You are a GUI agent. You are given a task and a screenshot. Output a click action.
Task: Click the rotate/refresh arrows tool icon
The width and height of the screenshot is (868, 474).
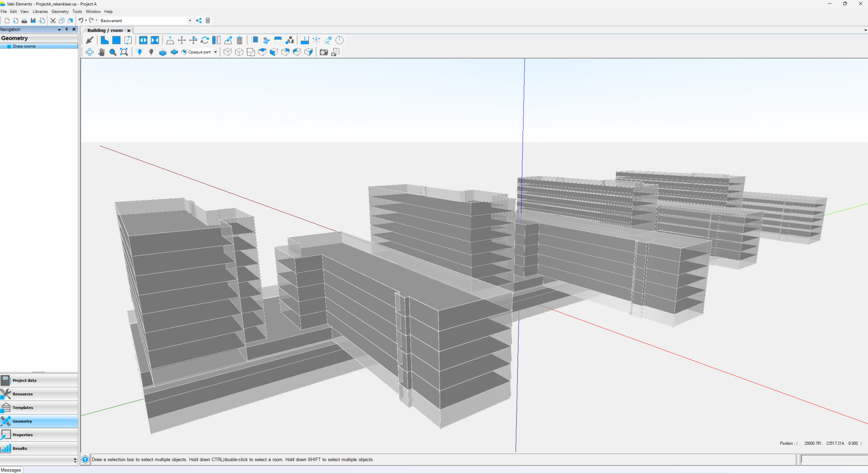click(x=205, y=40)
